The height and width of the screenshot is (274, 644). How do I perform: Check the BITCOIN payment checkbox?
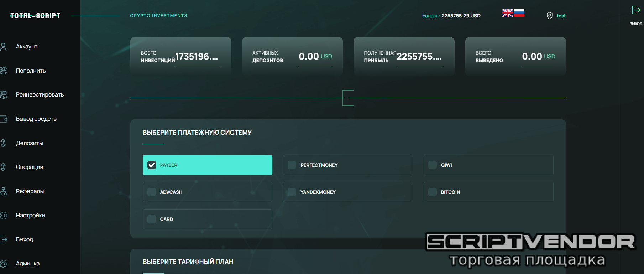pos(433,192)
